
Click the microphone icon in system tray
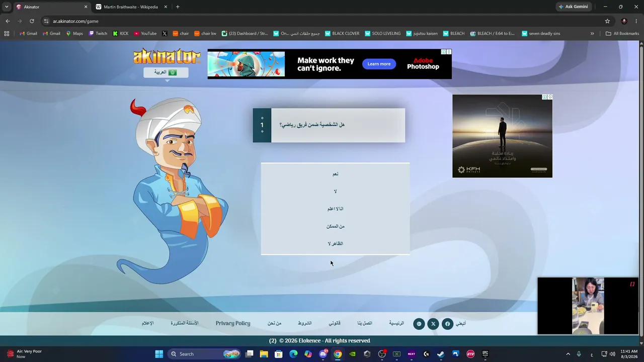pos(579,354)
